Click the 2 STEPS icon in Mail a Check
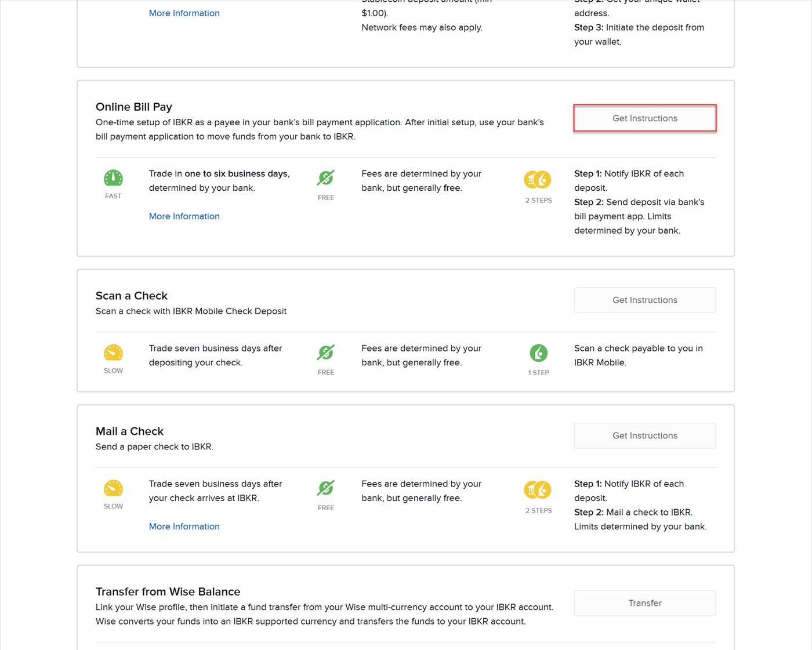Screen dimensions: 812x650 [538, 490]
